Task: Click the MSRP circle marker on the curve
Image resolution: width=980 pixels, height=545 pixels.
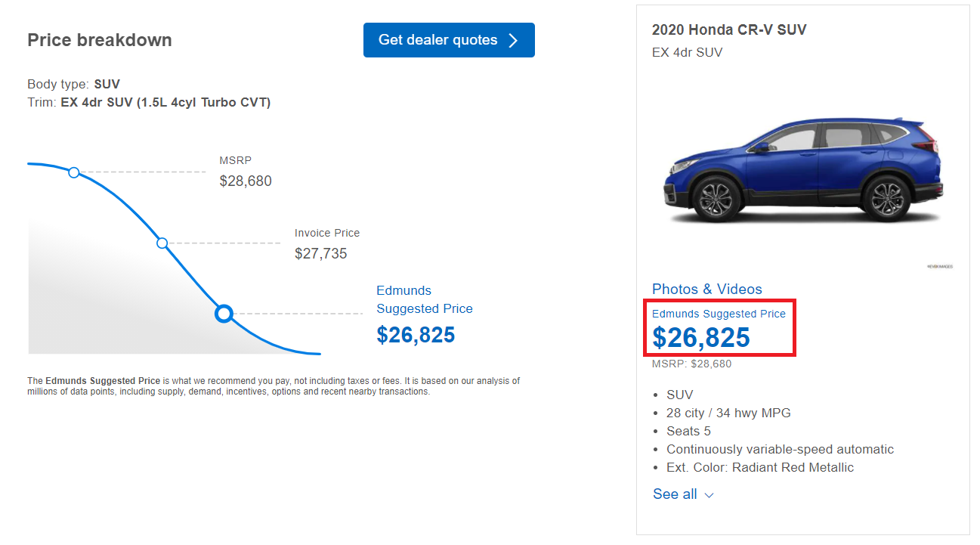Action: click(74, 172)
